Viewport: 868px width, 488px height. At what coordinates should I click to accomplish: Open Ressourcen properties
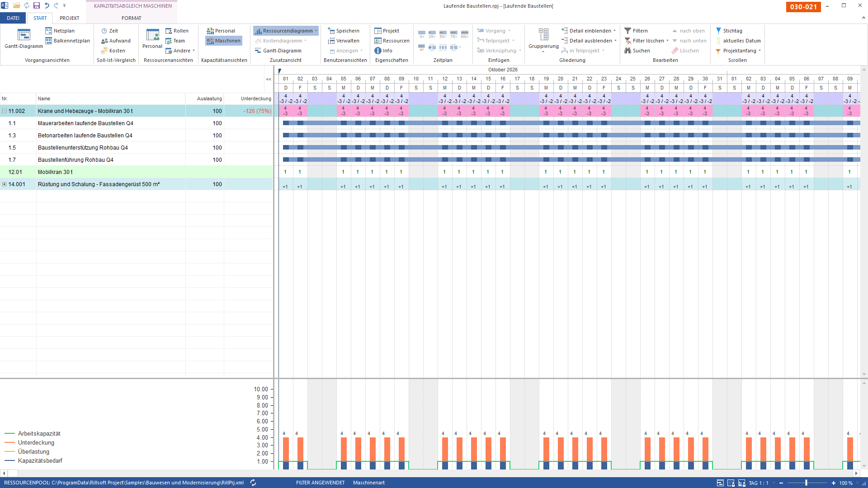tap(392, 41)
